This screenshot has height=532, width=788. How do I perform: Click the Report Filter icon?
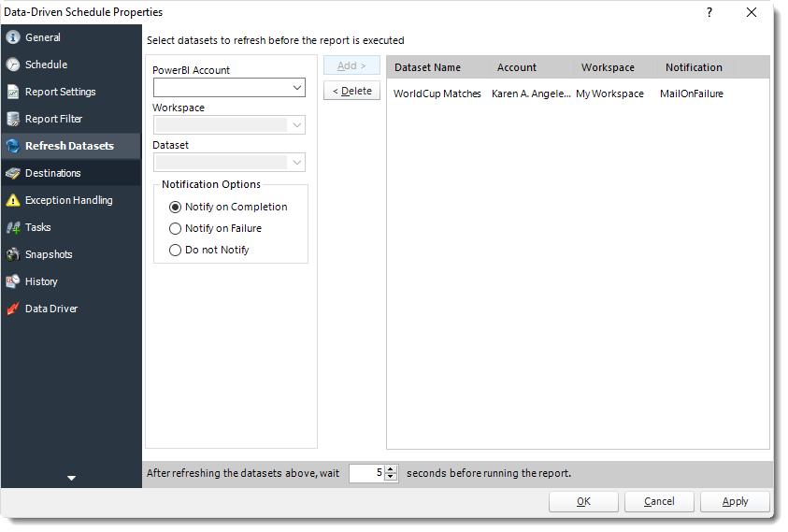pyautogui.click(x=13, y=119)
